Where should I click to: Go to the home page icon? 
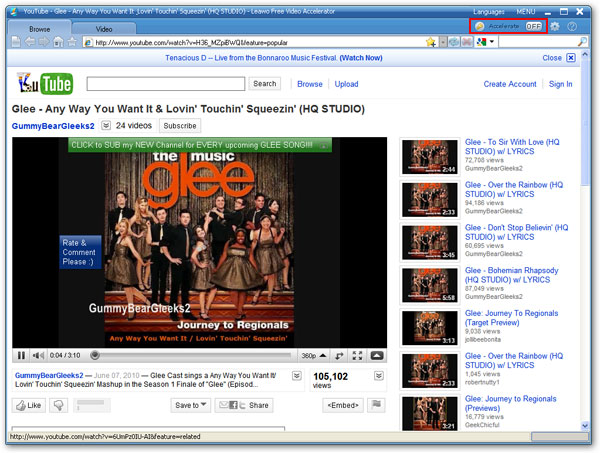(58, 42)
